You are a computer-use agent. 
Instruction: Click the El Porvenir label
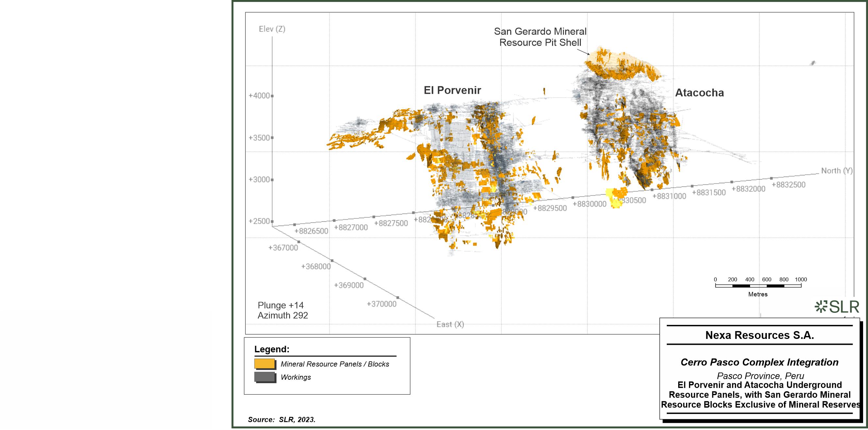click(452, 90)
